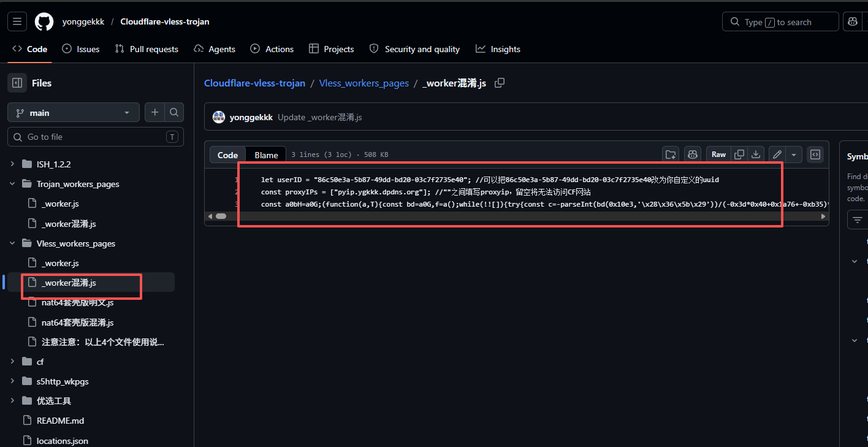Open file in Copilot workspace folder icon
Screen dimensions: 868x447
coord(671,155)
